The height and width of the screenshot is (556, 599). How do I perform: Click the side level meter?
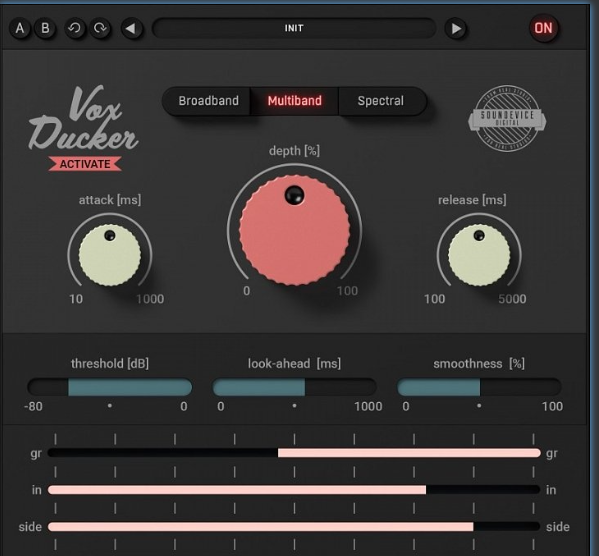coord(294,527)
